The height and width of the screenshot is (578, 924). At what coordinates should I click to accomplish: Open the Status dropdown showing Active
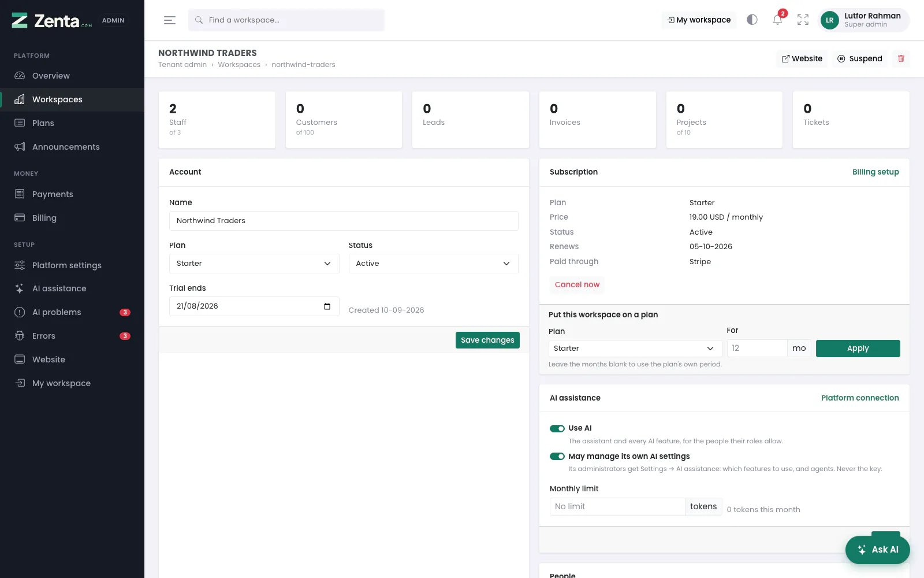click(x=433, y=264)
